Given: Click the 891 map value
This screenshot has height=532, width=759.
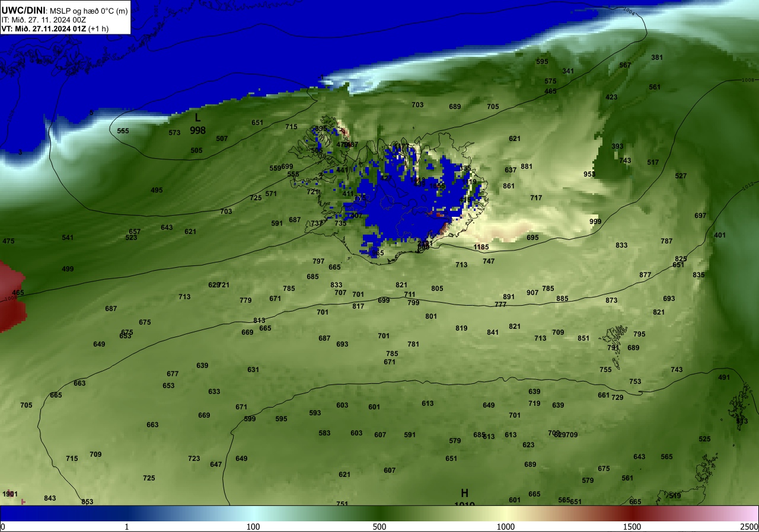Looking at the screenshot, I should 509,297.
